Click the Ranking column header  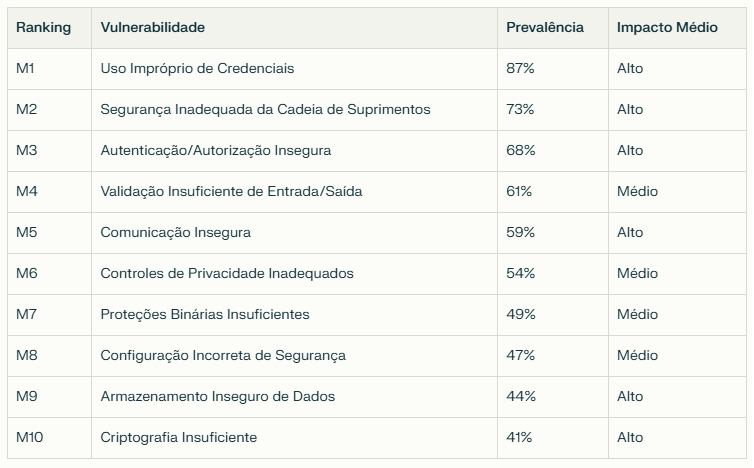[43, 27]
